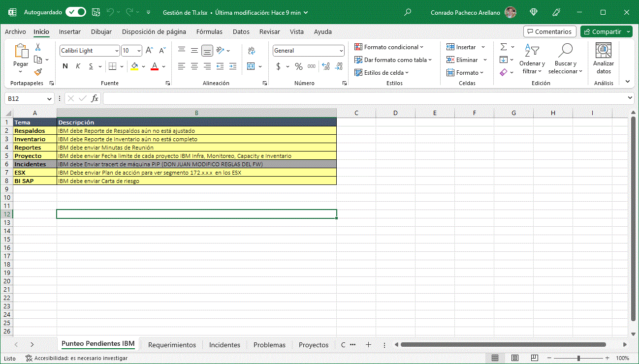
Task: Click the zoom slider in the status bar
Action: pyautogui.click(x=578, y=358)
